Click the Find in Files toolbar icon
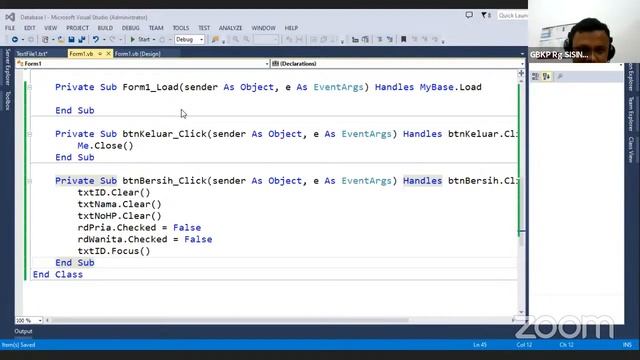The width and height of the screenshot is (640, 360). click(x=215, y=40)
